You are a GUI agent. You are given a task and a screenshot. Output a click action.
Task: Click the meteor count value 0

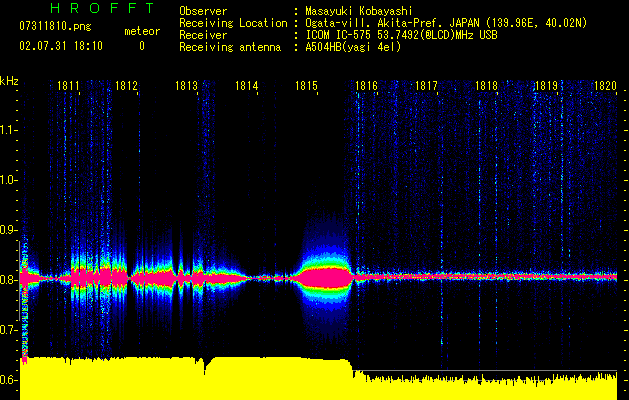tap(142, 46)
